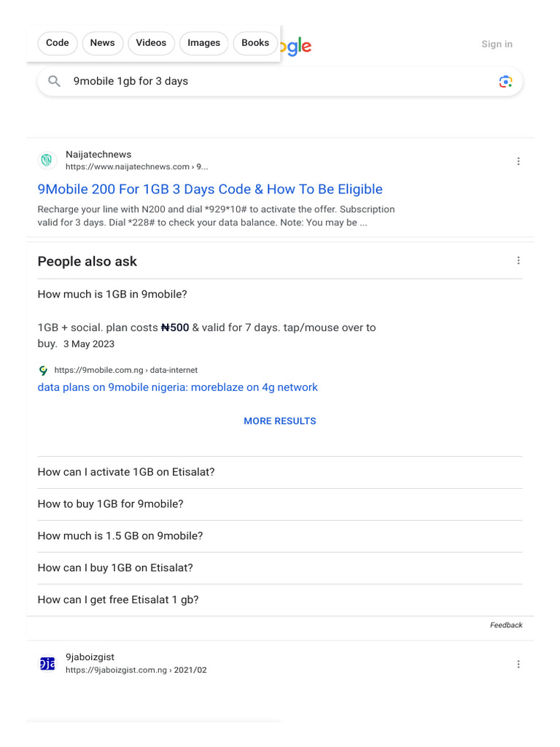Click the 9jaboizgist site favicon
560x747 pixels.
(x=47, y=663)
